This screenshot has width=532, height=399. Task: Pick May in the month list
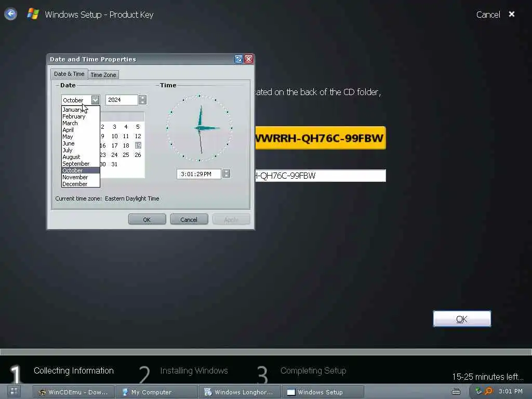(81, 137)
